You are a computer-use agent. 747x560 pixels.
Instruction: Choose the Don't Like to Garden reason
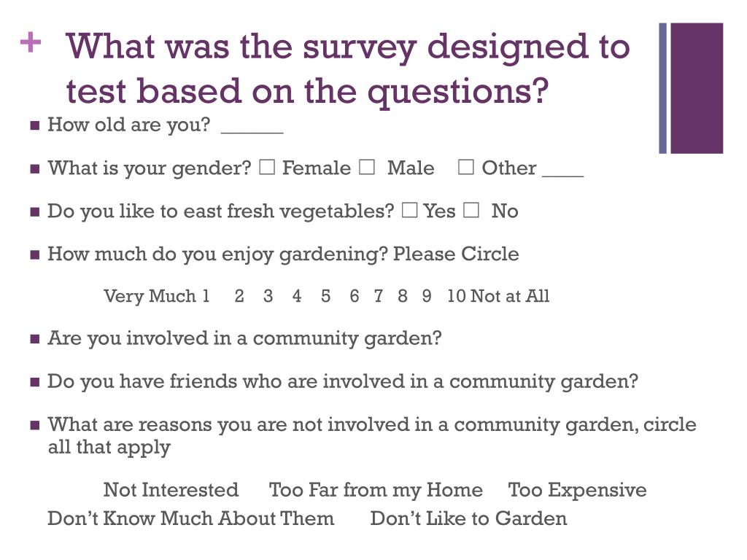[x=469, y=518]
